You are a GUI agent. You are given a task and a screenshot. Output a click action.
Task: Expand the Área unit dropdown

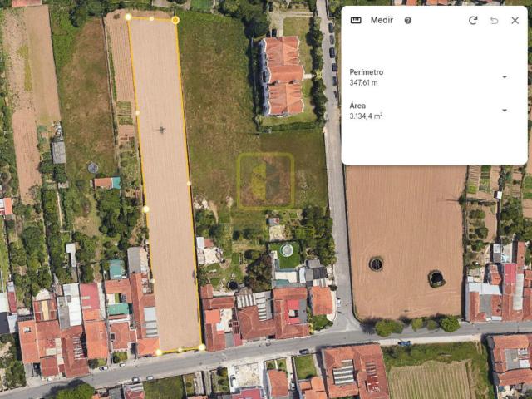click(x=505, y=111)
